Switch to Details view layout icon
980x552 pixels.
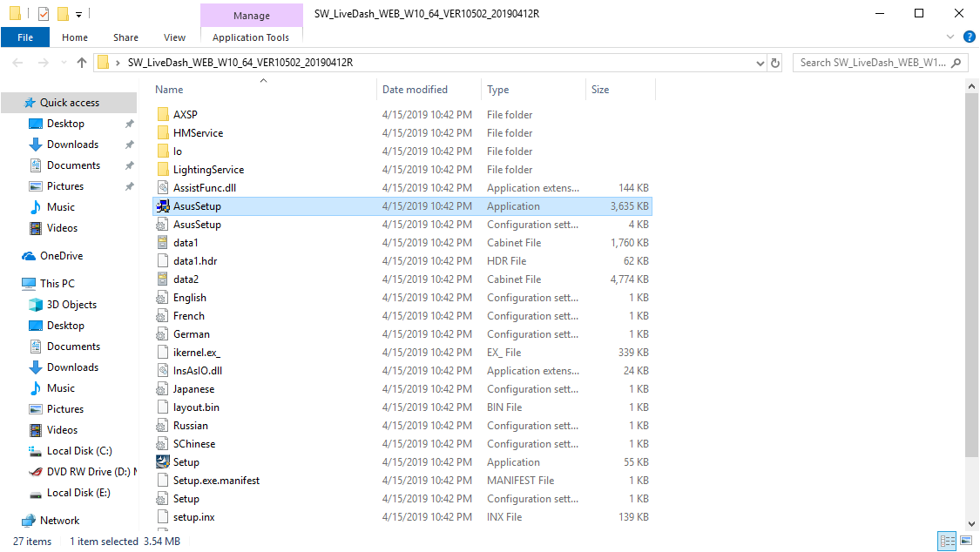(x=948, y=541)
